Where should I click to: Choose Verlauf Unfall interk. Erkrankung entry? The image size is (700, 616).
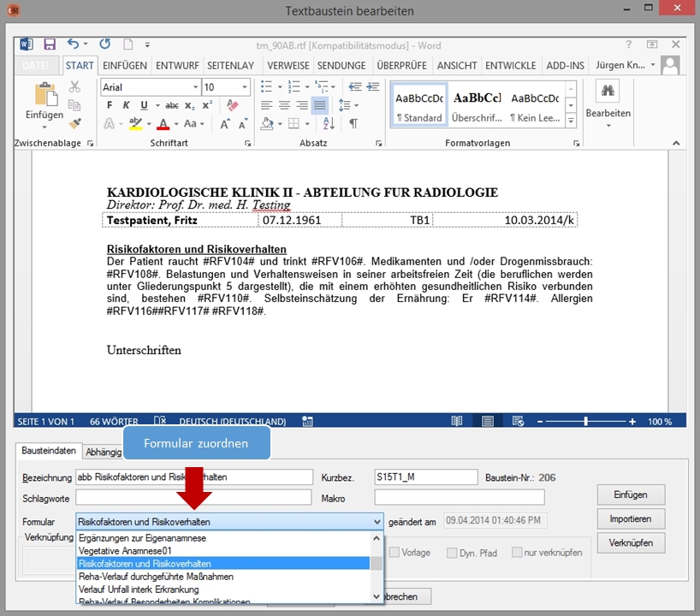coord(223,589)
